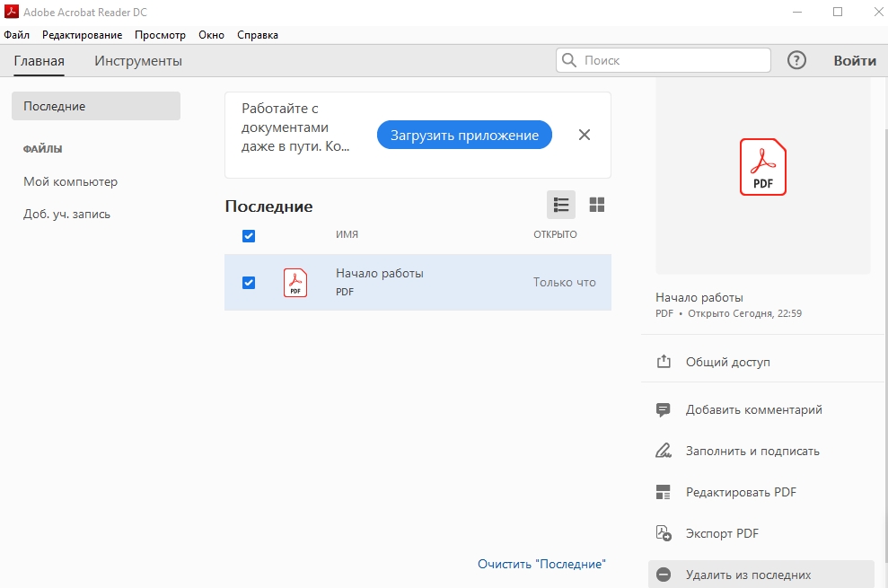The height and width of the screenshot is (588, 888).
Task: Switch to thumbnail grid view icon
Action: click(x=597, y=205)
